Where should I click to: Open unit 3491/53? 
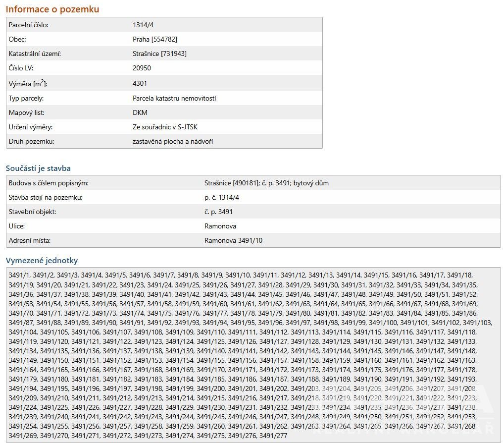[21, 304]
